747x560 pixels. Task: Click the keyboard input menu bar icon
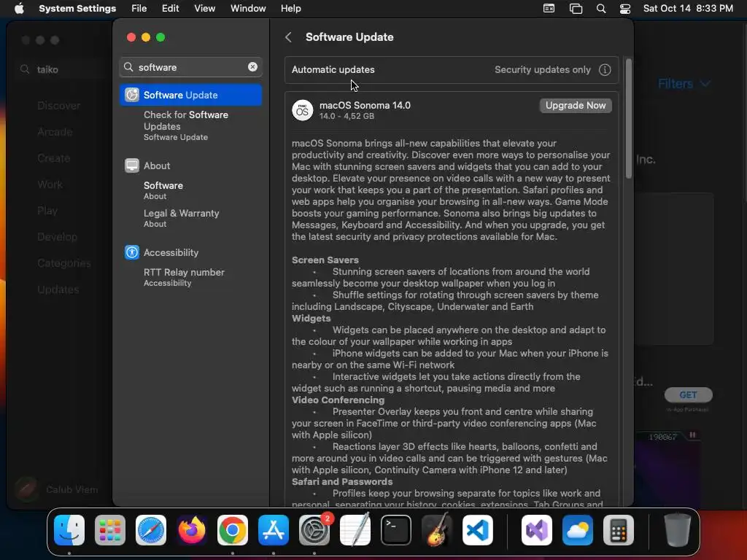549,9
